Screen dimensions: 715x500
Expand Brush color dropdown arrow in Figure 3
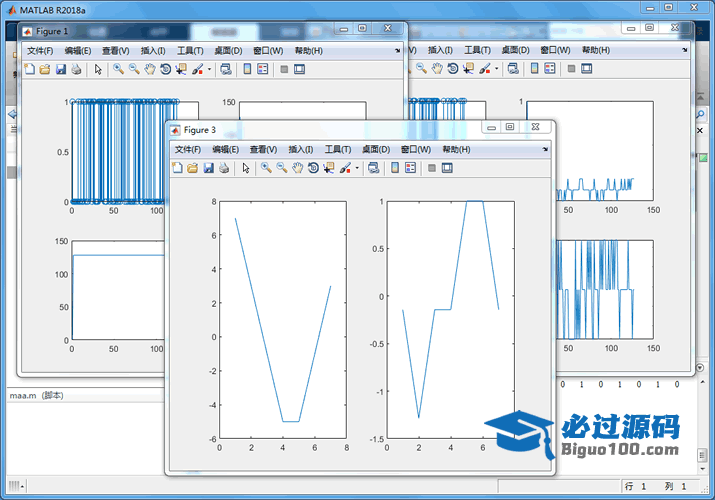357,168
